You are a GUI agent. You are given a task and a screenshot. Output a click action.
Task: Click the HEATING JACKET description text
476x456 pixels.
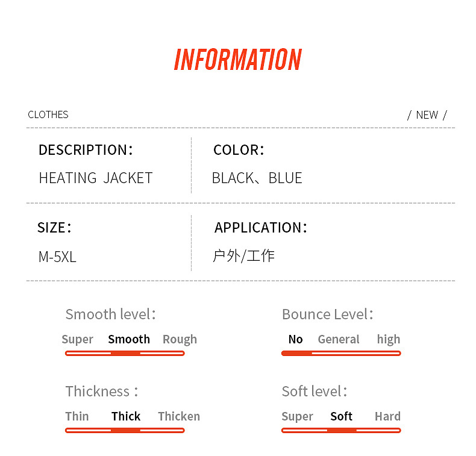click(x=95, y=178)
